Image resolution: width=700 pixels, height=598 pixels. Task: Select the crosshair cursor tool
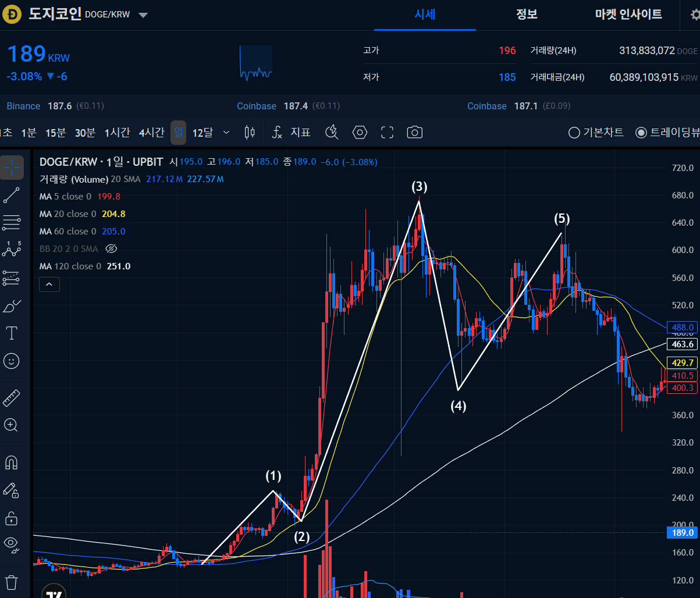(12, 168)
